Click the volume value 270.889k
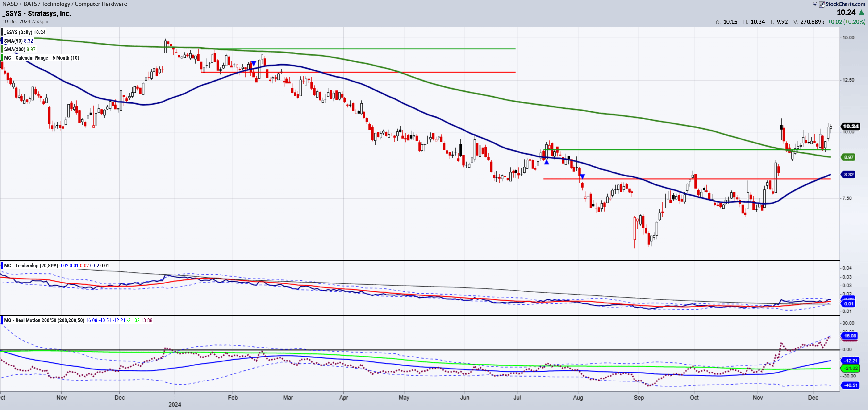 point(812,22)
